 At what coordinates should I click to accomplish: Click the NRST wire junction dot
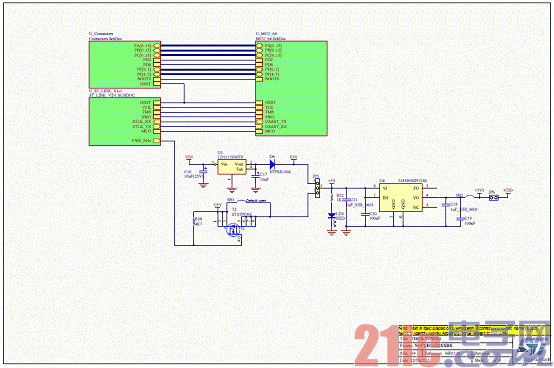[184, 103]
